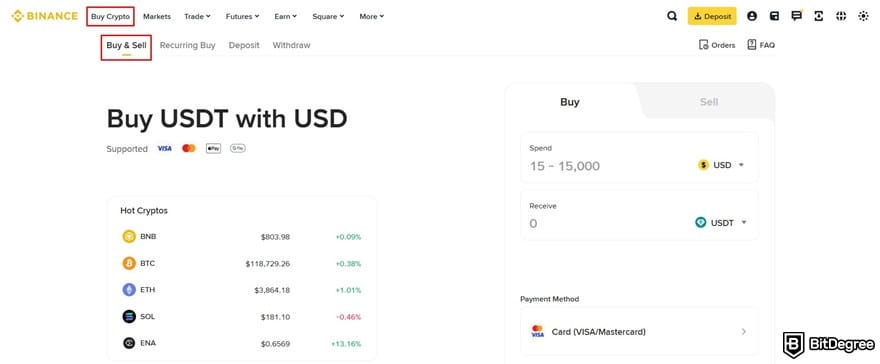Open the USDT receive currency dropdown
The width and height of the screenshot is (880, 364).
(721, 223)
